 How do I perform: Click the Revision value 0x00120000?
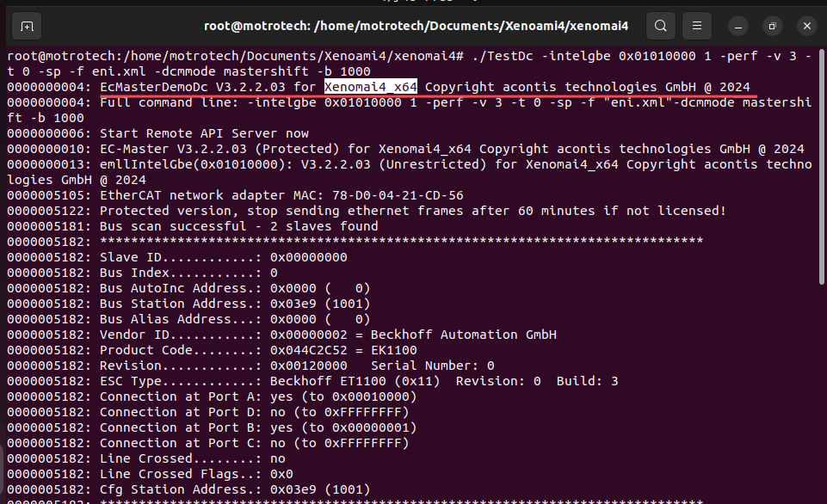[x=309, y=366]
